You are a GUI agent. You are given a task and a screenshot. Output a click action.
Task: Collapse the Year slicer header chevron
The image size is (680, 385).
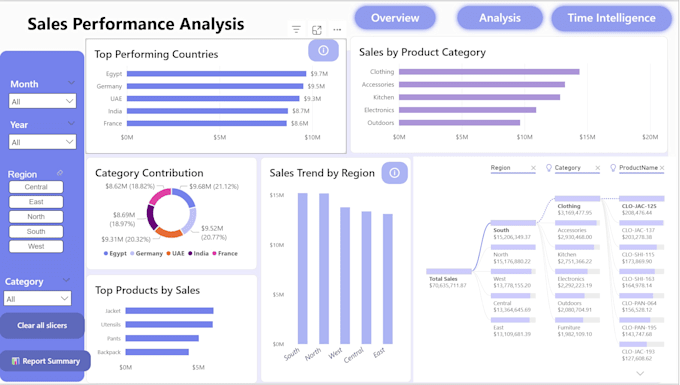71,124
